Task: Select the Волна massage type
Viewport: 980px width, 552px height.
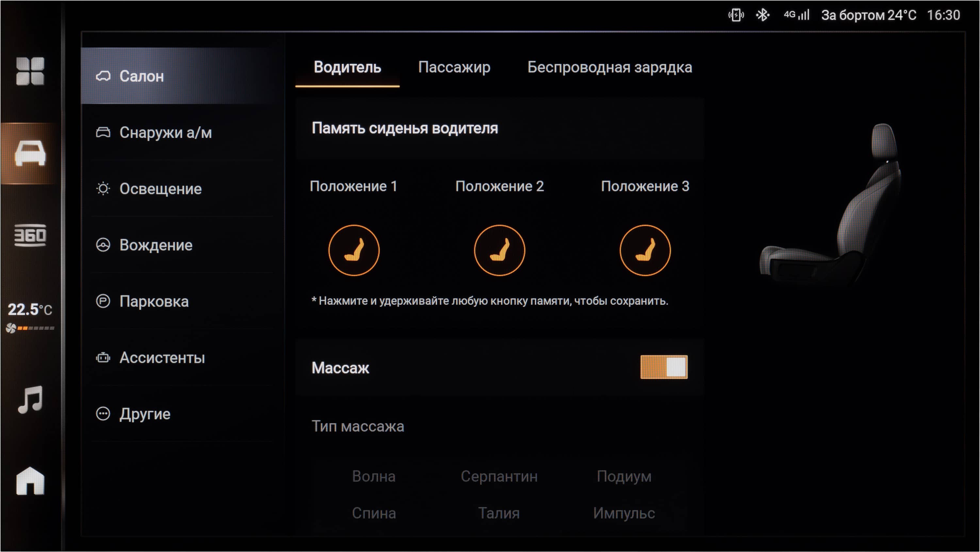Action: tap(374, 476)
